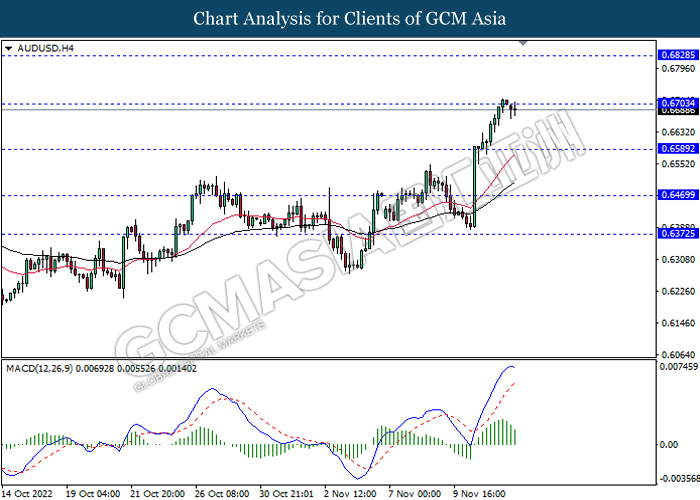Click the MACD scale value -0.003568
The height and width of the screenshot is (500, 700).
tap(679, 479)
